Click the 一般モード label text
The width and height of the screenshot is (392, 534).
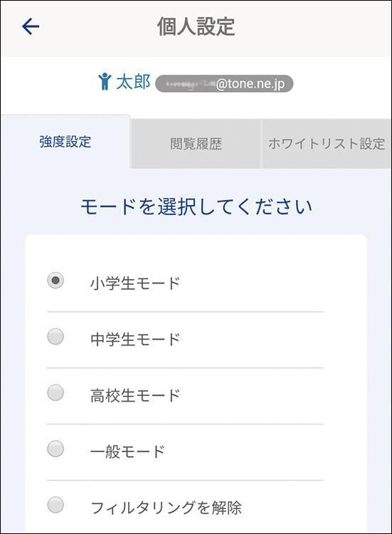tap(127, 451)
